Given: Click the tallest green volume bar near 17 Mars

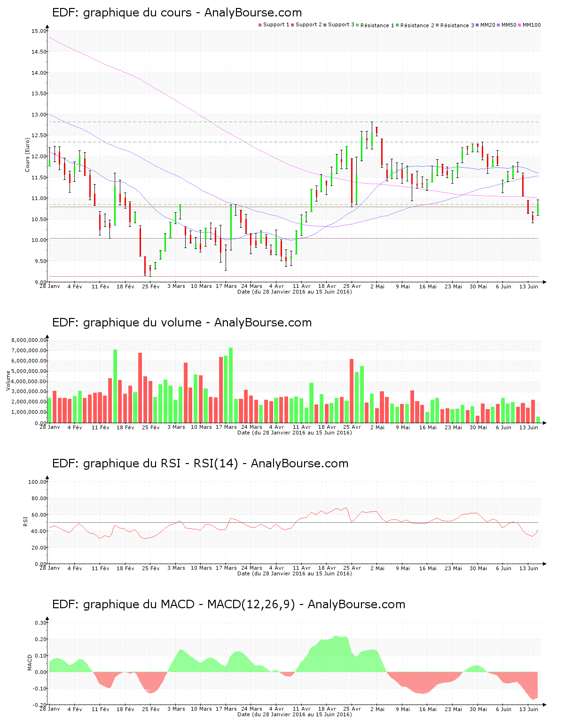Looking at the screenshot, I should tap(231, 385).
